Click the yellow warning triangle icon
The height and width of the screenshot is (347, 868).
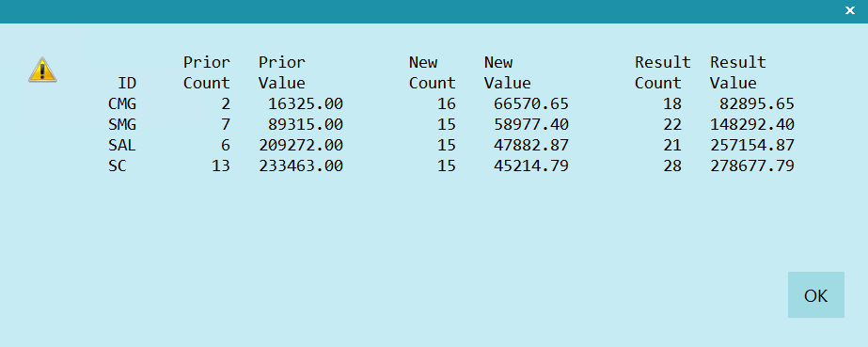pos(42,70)
